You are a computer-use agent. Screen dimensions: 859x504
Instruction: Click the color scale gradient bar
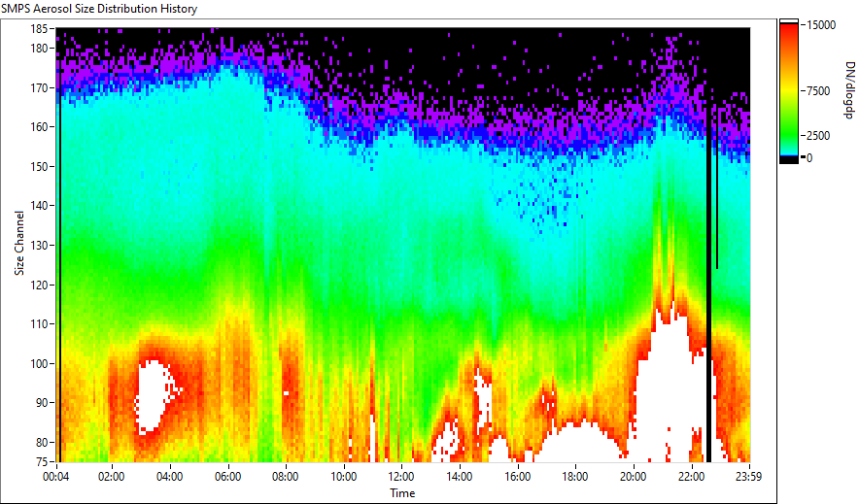pyautogui.click(x=789, y=91)
